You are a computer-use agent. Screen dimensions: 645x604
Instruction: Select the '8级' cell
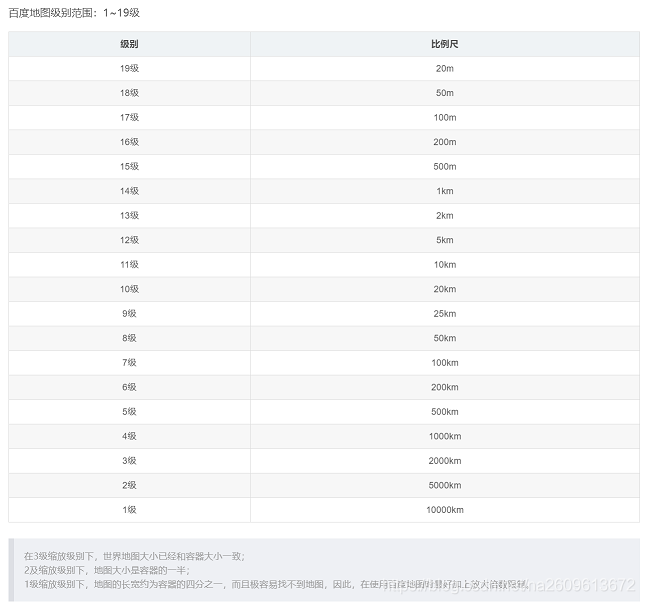129,338
